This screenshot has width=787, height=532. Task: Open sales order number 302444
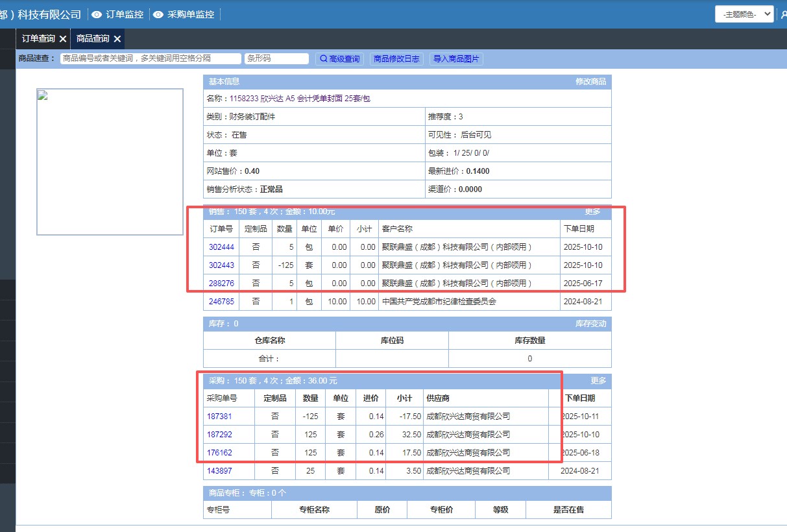(x=221, y=247)
